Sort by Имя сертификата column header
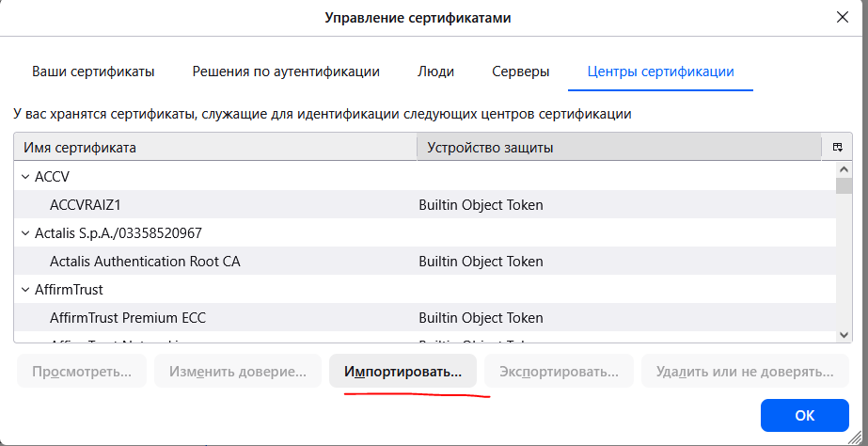 pyautogui.click(x=214, y=148)
